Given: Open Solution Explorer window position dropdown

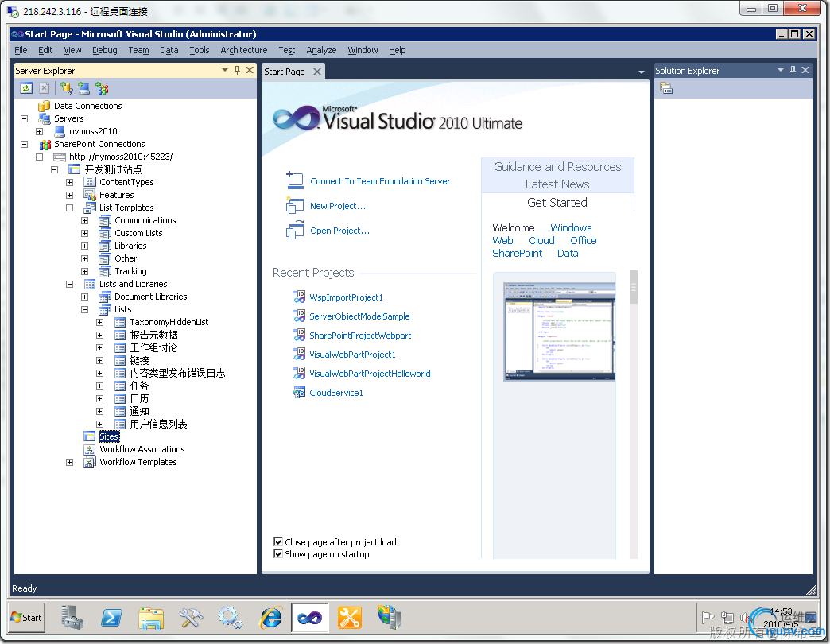Looking at the screenshot, I should click(780, 70).
